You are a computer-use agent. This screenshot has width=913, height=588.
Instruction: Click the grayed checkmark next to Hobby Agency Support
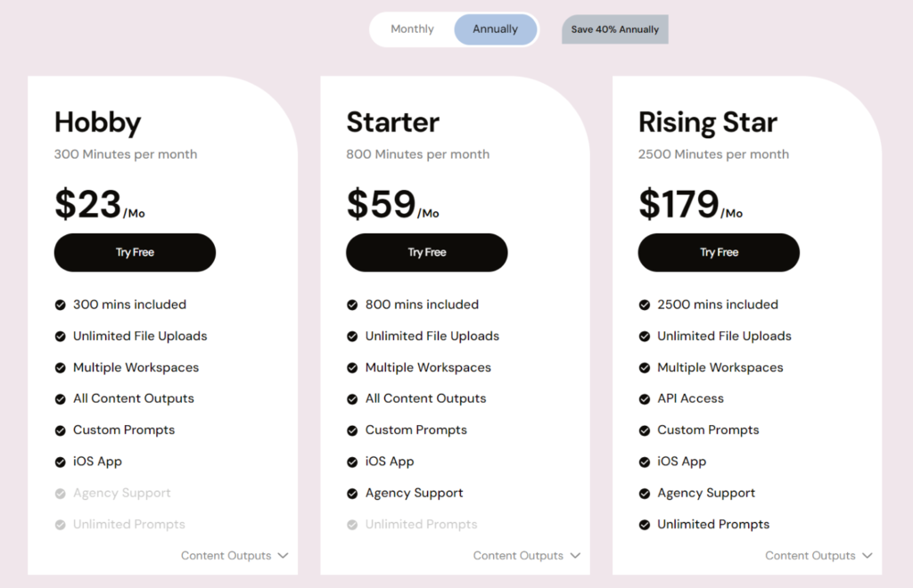61,494
